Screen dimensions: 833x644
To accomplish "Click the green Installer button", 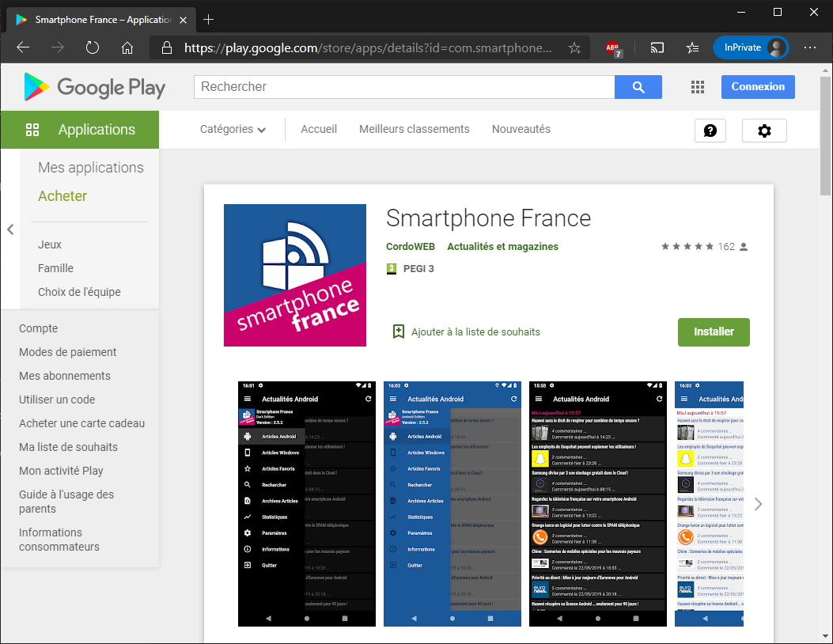I will 714,332.
